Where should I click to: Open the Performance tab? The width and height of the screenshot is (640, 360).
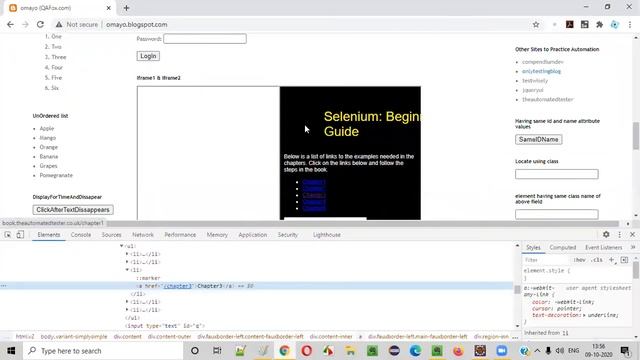pyautogui.click(x=180, y=235)
